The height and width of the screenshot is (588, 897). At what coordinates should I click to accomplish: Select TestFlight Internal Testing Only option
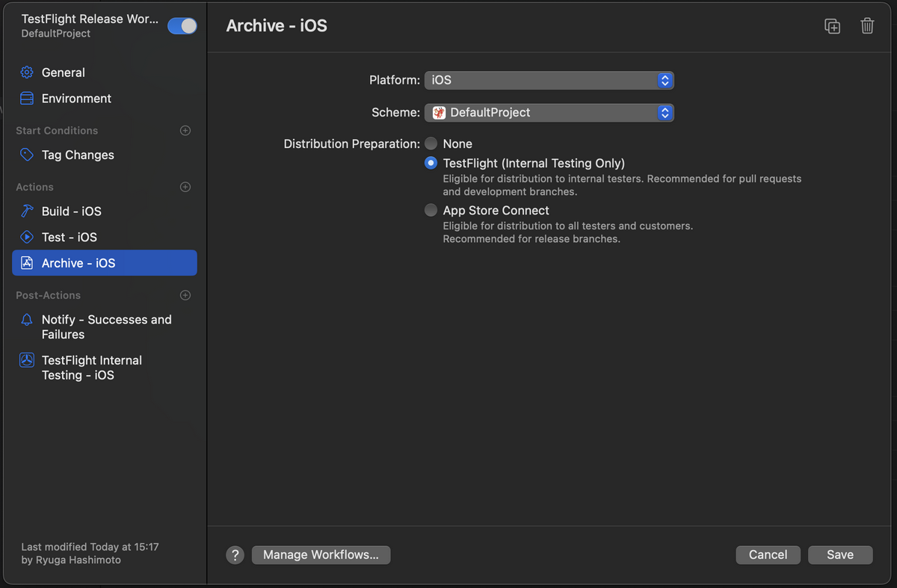pyautogui.click(x=431, y=163)
